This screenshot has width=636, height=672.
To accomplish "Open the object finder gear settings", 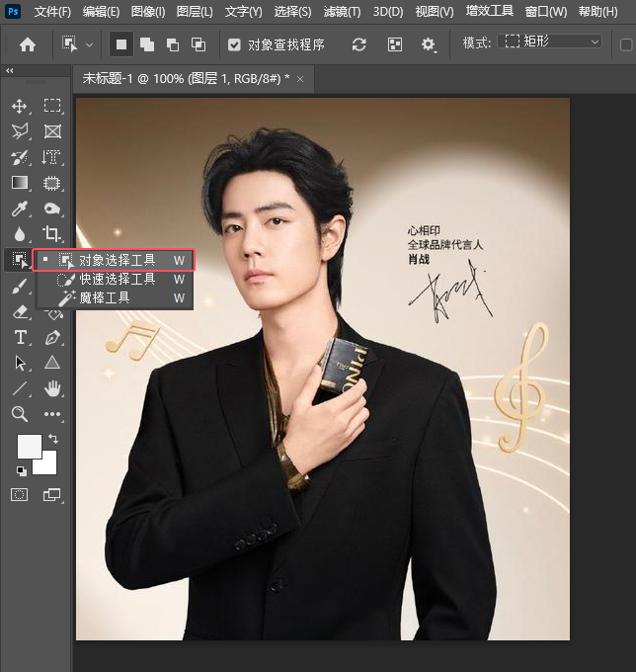I will tap(429, 44).
